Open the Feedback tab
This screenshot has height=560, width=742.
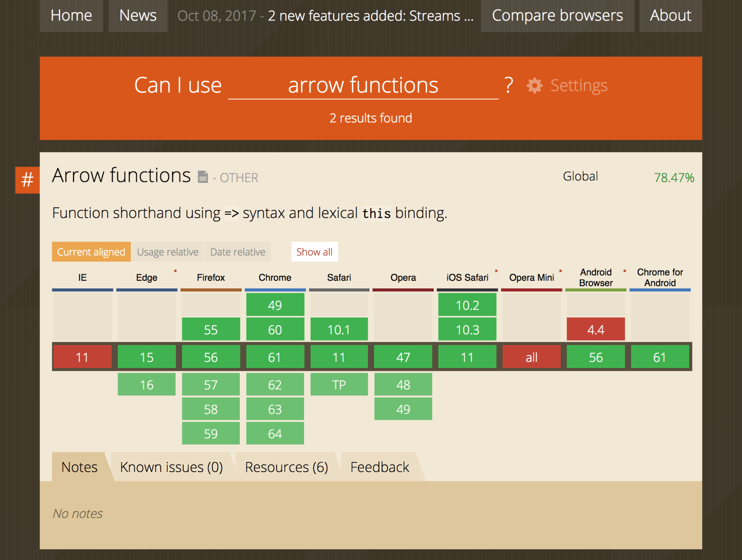pyautogui.click(x=380, y=467)
